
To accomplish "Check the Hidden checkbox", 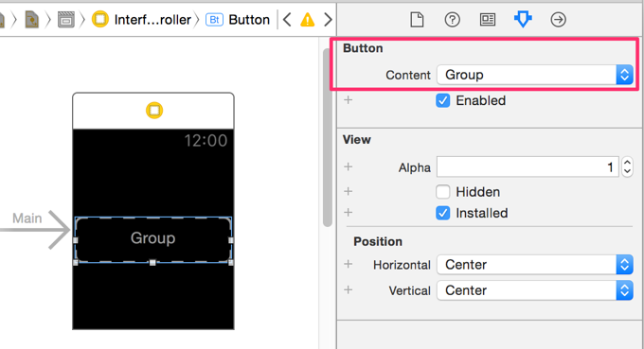I will 443,191.
